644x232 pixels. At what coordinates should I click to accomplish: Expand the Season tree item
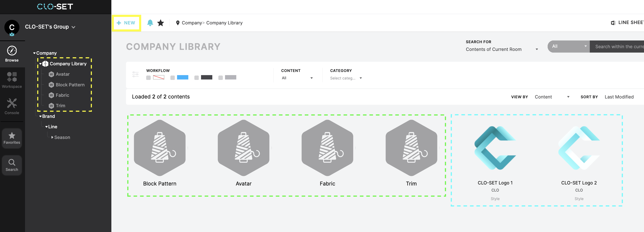[52, 137]
